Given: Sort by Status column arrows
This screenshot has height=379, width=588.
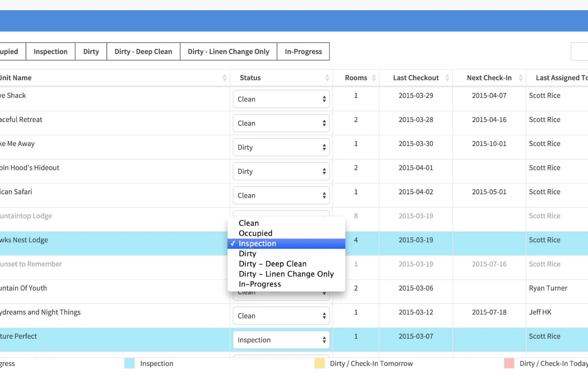Looking at the screenshot, I should pos(327,78).
